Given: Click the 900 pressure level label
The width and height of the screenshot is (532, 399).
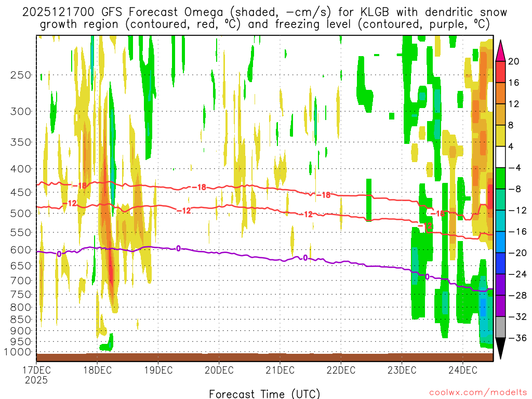Looking at the screenshot, I should tap(21, 331).
